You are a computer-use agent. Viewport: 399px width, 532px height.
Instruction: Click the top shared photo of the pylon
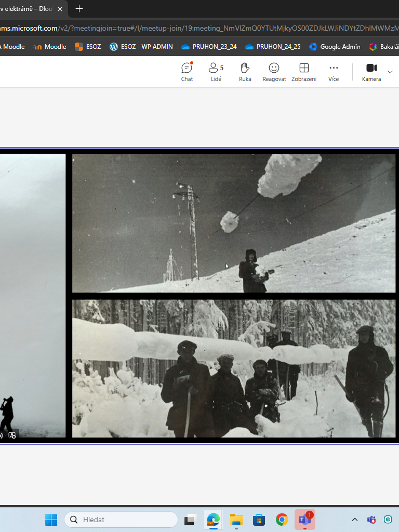(x=234, y=223)
